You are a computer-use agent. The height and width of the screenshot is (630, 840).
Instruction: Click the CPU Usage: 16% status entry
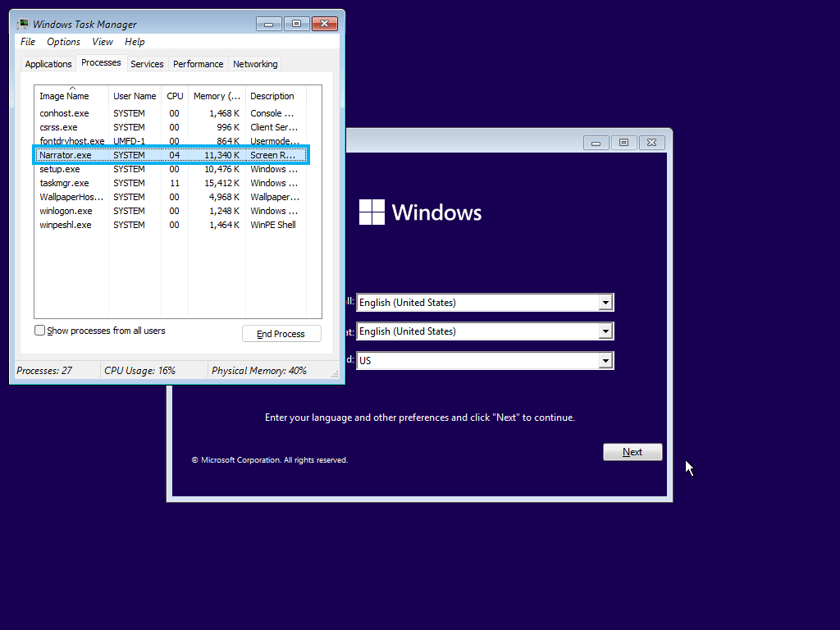pos(139,371)
